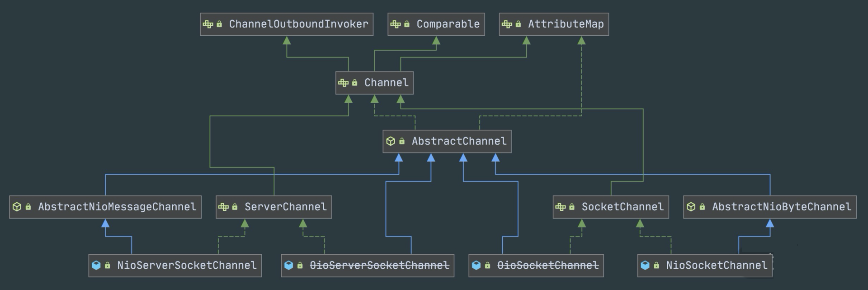The image size is (868, 290).
Task: Click the abstract class icon on AbstractChannel
Action: (x=391, y=141)
